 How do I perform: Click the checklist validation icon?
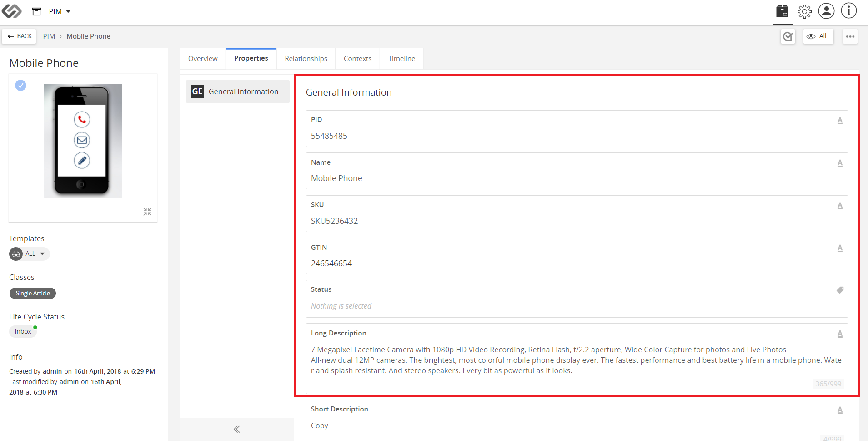[x=788, y=36]
